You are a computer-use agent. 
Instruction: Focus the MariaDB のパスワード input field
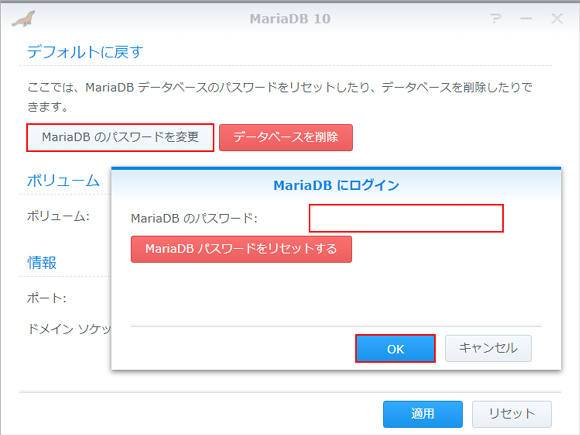pos(406,218)
